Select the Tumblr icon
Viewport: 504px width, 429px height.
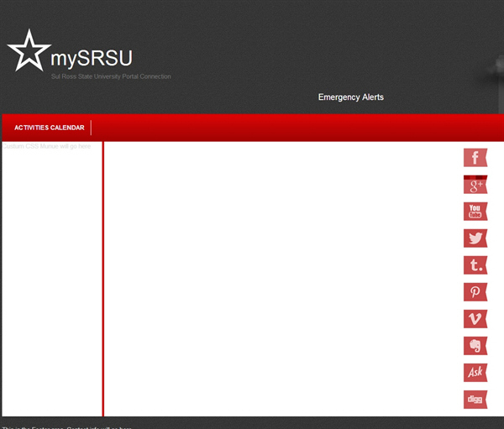click(x=475, y=265)
